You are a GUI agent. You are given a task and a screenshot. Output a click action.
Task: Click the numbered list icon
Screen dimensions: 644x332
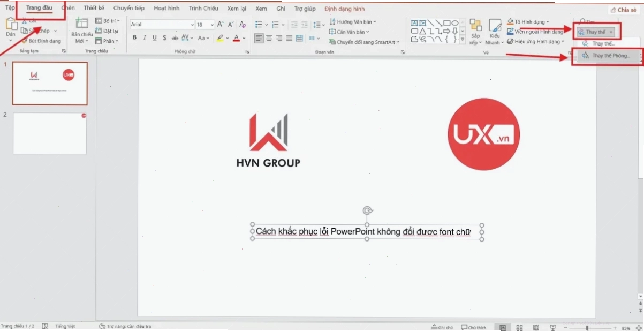click(x=275, y=25)
